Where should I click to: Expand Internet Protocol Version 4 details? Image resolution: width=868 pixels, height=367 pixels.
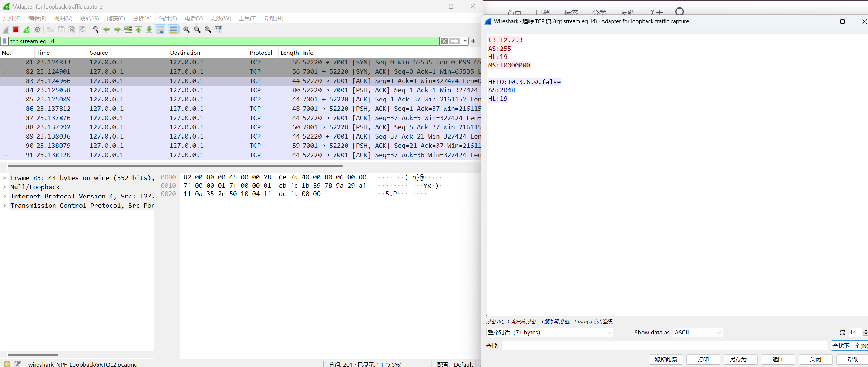[4, 196]
